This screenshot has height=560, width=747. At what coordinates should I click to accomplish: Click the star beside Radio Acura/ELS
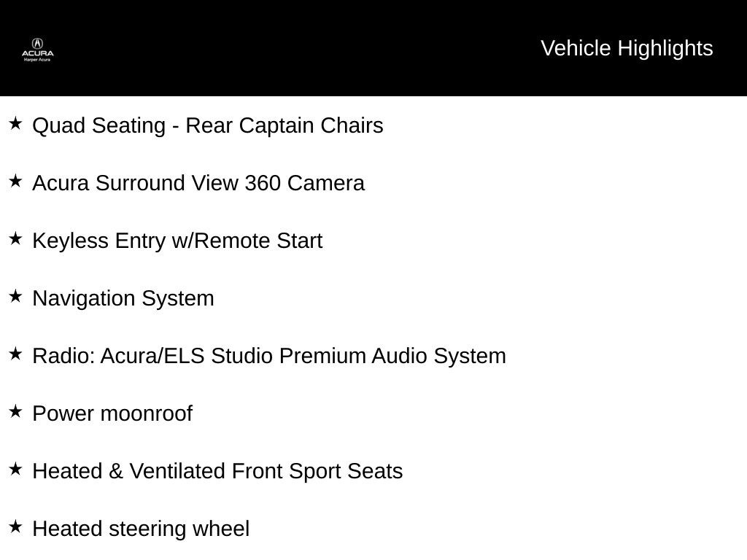coord(15,354)
